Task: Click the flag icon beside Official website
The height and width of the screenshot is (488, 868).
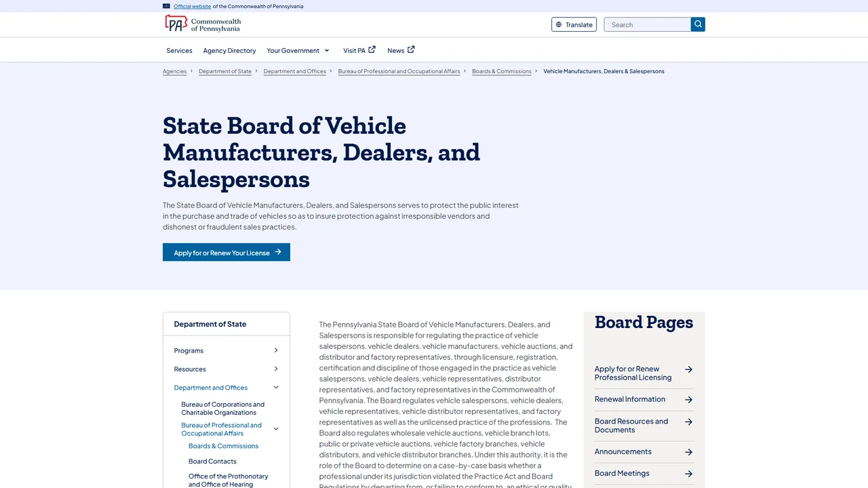Action: pyautogui.click(x=166, y=6)
